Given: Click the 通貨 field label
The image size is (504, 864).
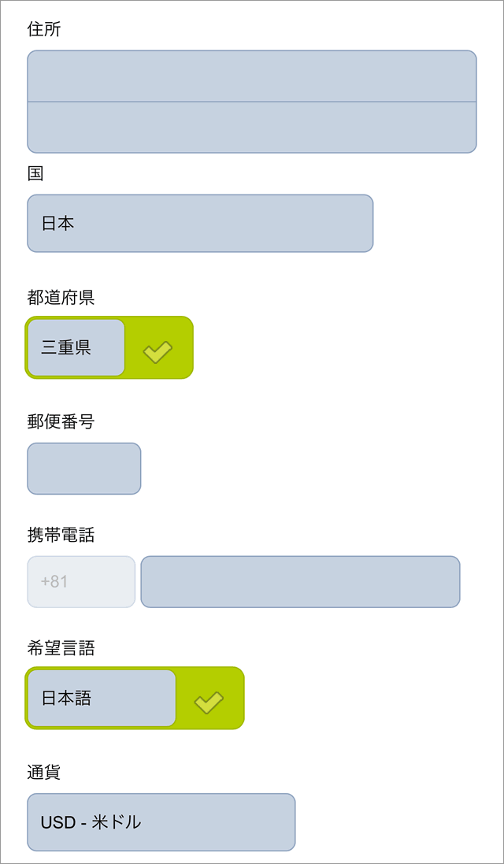Looking at the screenshot, I should coord(44,773).
